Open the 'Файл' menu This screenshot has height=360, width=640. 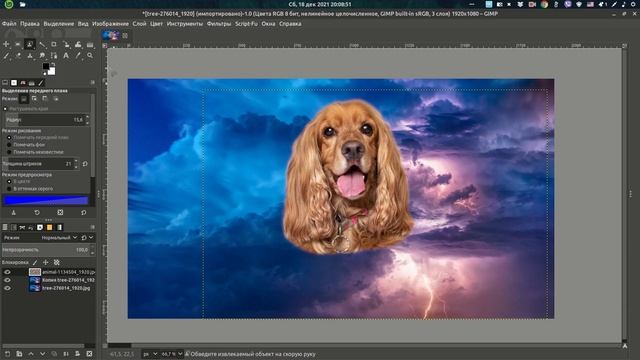(x=9, y=24)
